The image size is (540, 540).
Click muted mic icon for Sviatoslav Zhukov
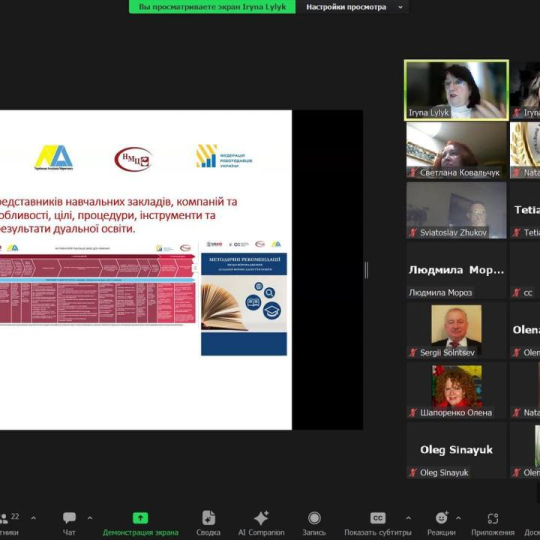click(413, 233)
